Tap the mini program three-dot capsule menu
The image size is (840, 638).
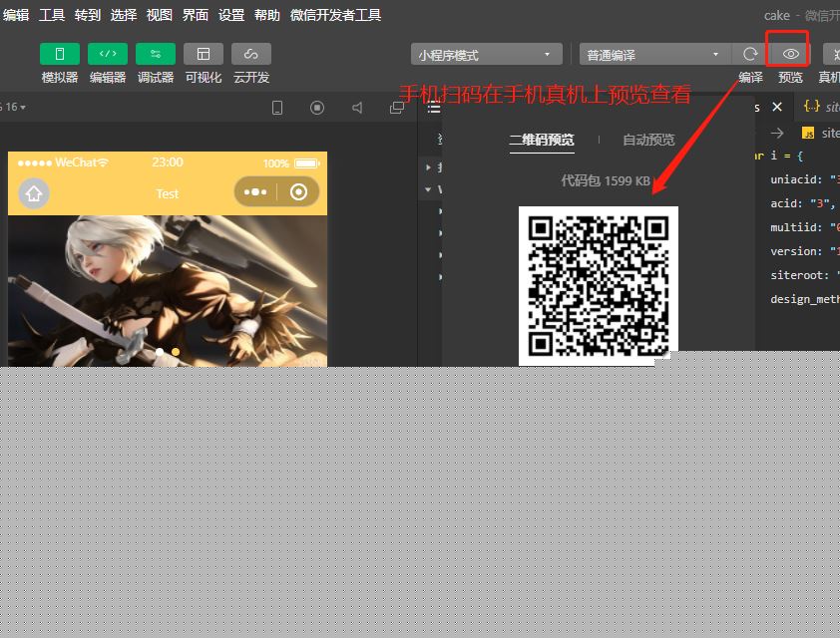click(255, 192)
